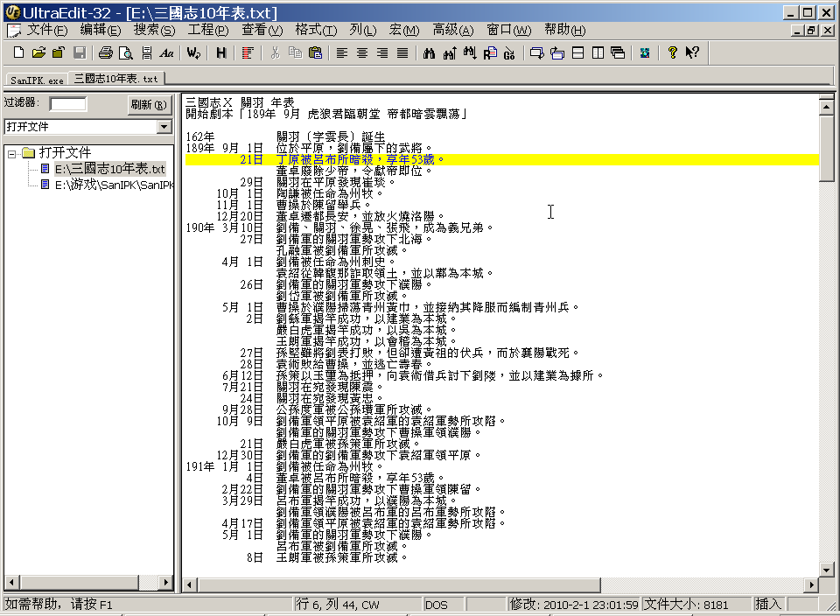Click the open file folder icon
Image resolution: width=840 pixels, height=616 pixels.
point(38,52)
